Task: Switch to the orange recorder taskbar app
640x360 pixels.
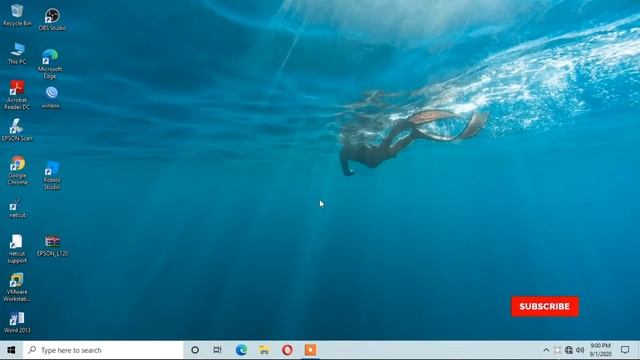Action: pyautogui.click(x=310, y=350)
